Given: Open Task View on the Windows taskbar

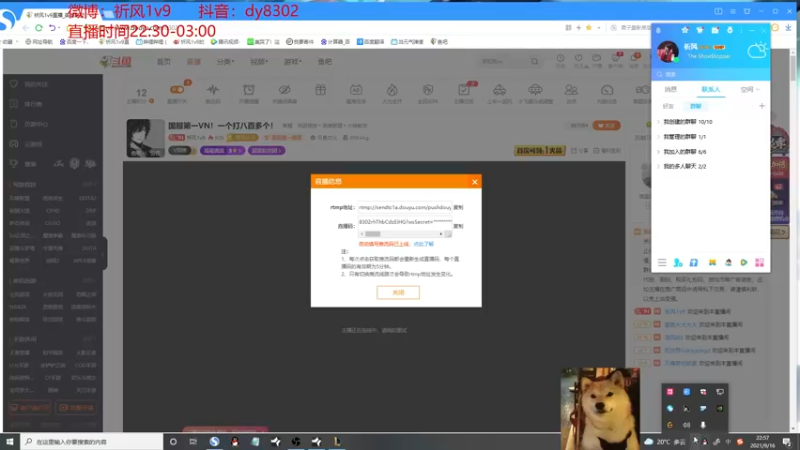Looking at the screenshot, I should (x=193, y=441).
